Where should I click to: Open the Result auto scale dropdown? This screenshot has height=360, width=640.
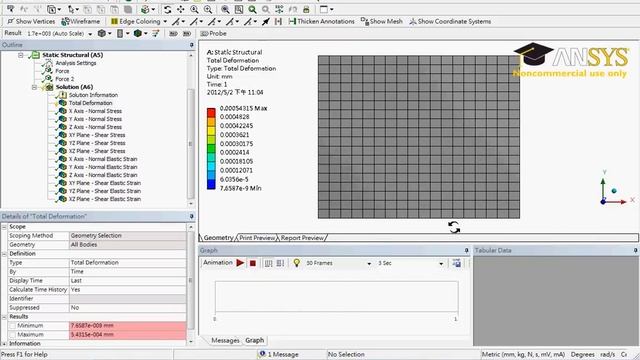pos(90,34)
